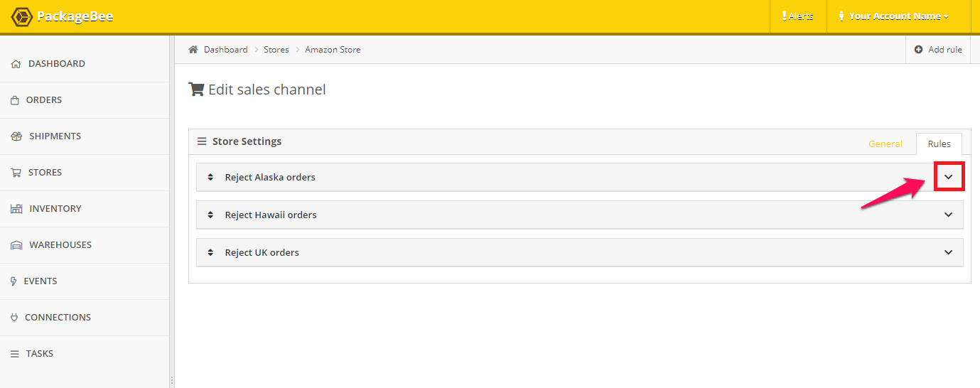980x388 pixels.
Task: Open Alerts in the top bar
Action: [798, 16]
